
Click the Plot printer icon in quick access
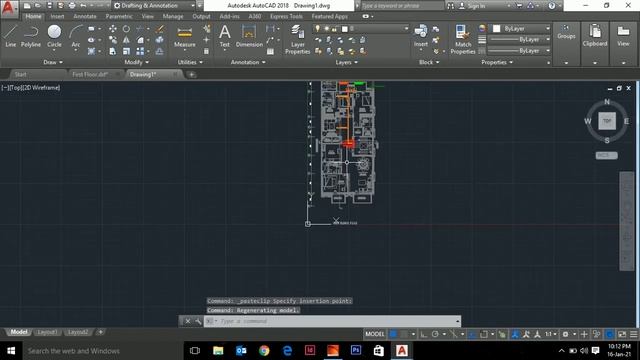[x=72, y=6]
